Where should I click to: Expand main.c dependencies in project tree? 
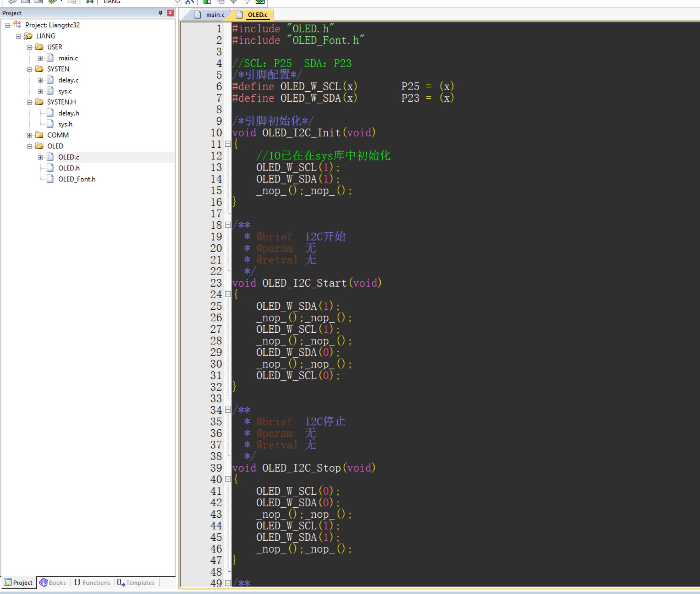coord(40,58)
